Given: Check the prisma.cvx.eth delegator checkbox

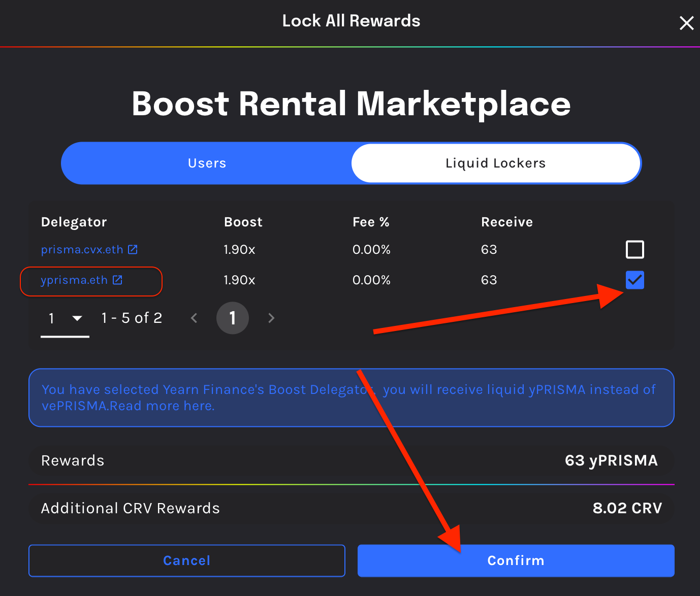Looking at the screenshot, I should coord(634,249).
